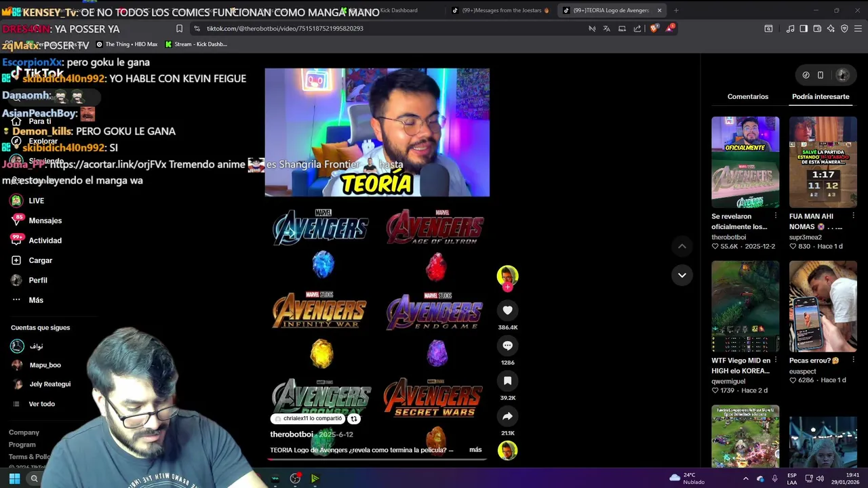Open the volume speaker icon in system tray
This screenshot has height=488, width=868.
coord(819,479)
